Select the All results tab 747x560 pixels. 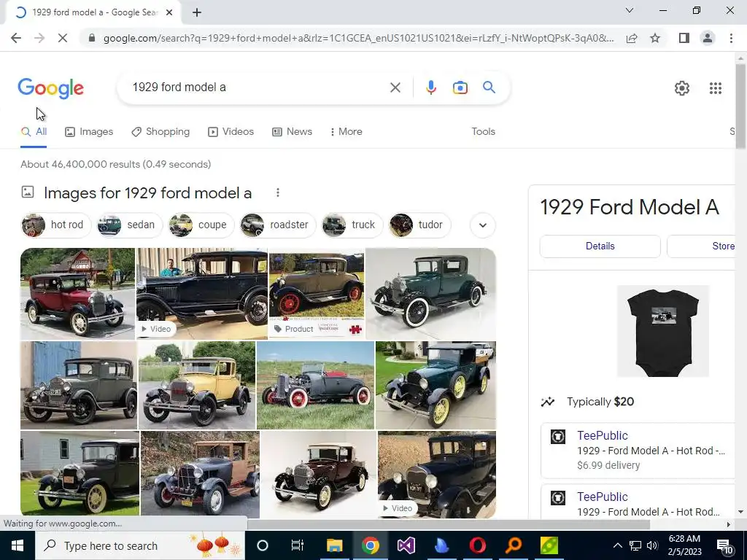[x=34, y=132]
